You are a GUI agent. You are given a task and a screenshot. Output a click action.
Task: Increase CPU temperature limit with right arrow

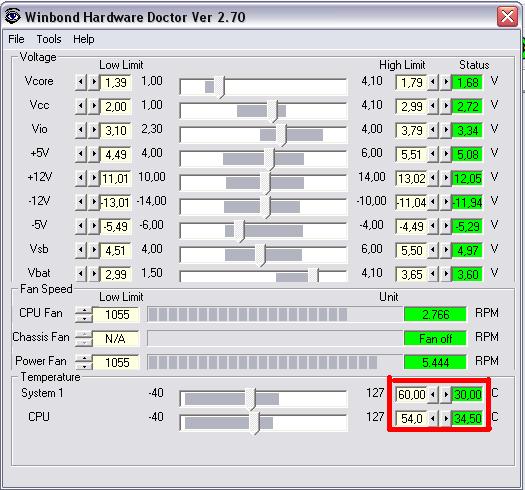click(446, 418)
